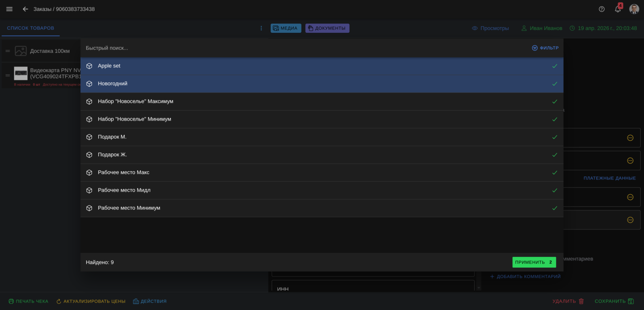Screen dimensions: 644x310
Task: Click the Документы button
Action: [x=327, y=28]
